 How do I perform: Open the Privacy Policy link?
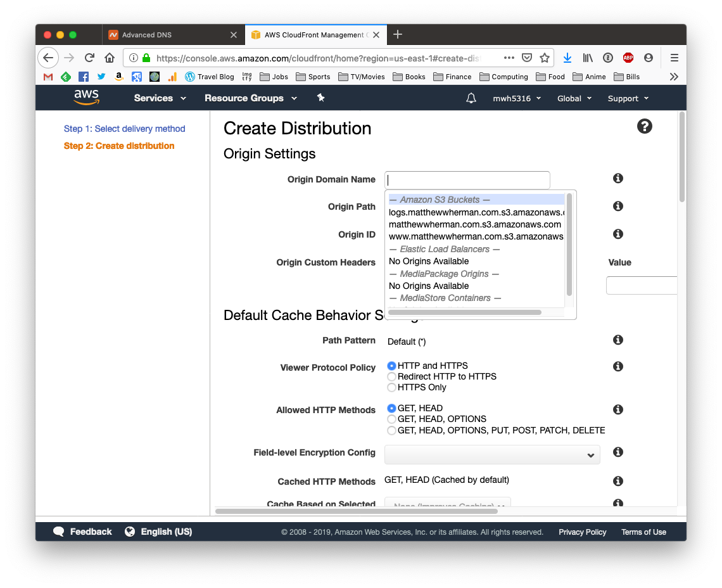(583, 532)
